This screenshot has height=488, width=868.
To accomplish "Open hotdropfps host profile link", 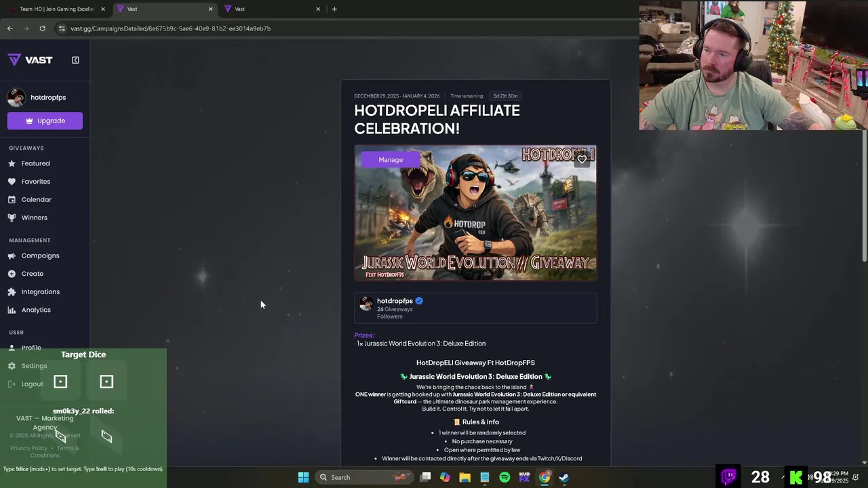I will click(395, 301).
